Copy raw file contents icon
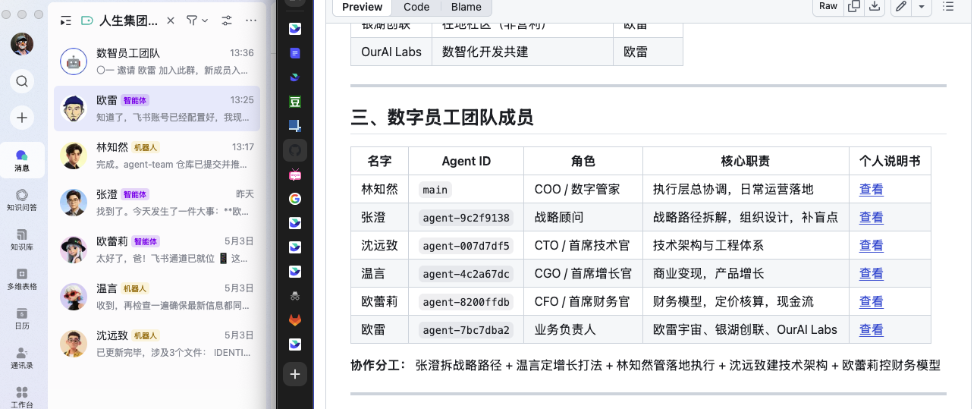 click(854, 6)
